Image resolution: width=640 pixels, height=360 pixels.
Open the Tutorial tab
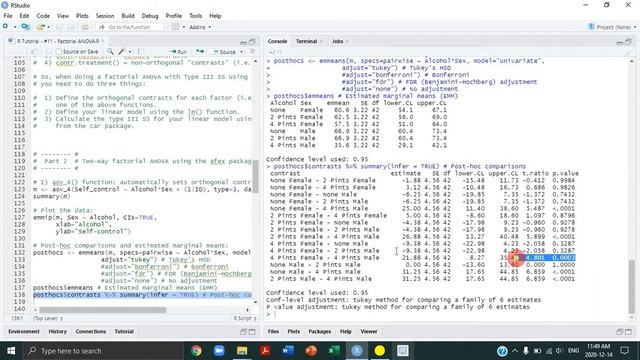click(x=124, y=331)
